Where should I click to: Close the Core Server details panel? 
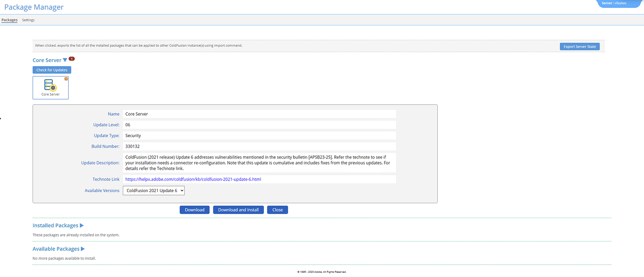(x=277, y=209)
